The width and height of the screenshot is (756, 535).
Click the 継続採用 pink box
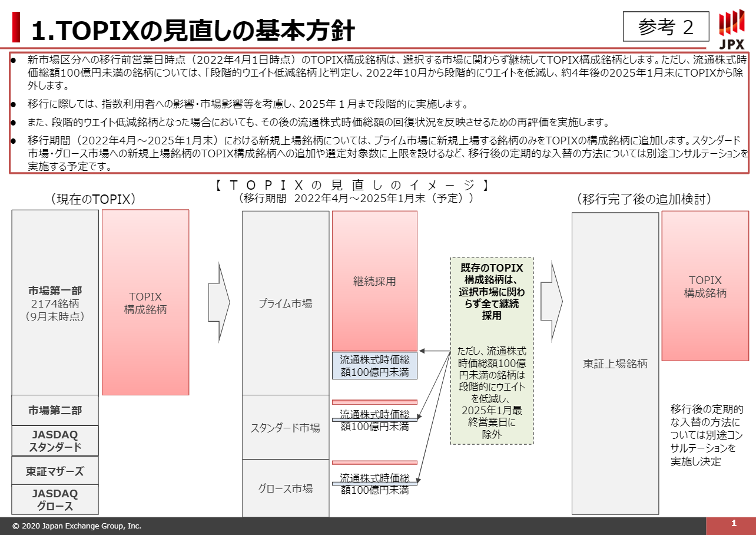[374, 281]
